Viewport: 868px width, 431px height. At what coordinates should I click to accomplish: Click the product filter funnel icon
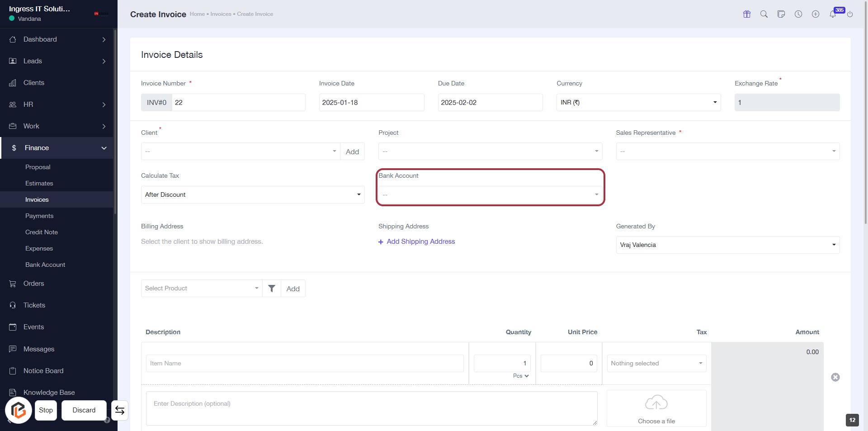coord(272,289)
